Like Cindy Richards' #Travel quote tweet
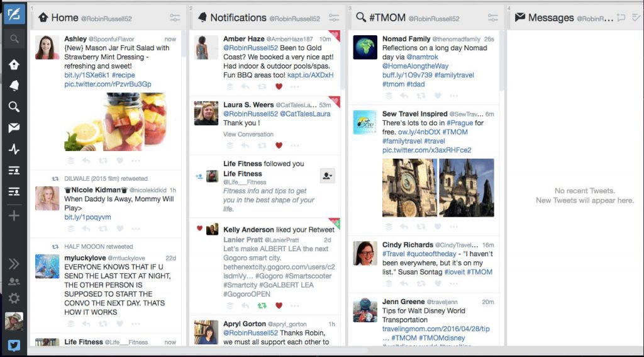The image size is (644, 357). point(438,284)
